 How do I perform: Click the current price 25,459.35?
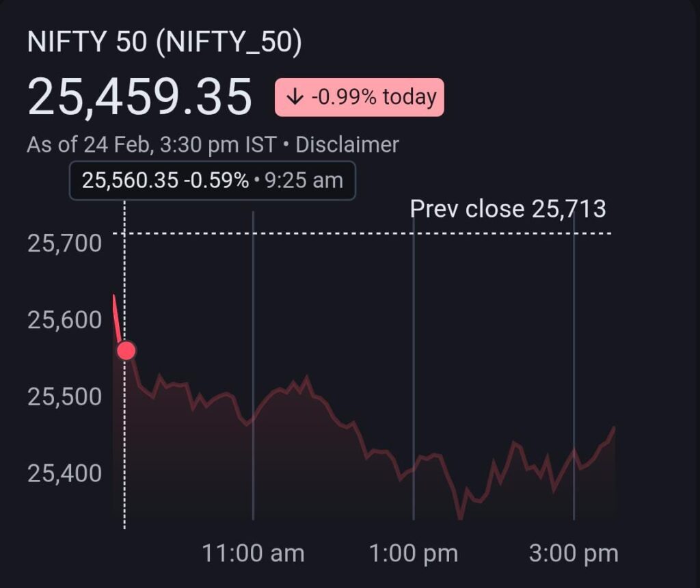[140, 97]
